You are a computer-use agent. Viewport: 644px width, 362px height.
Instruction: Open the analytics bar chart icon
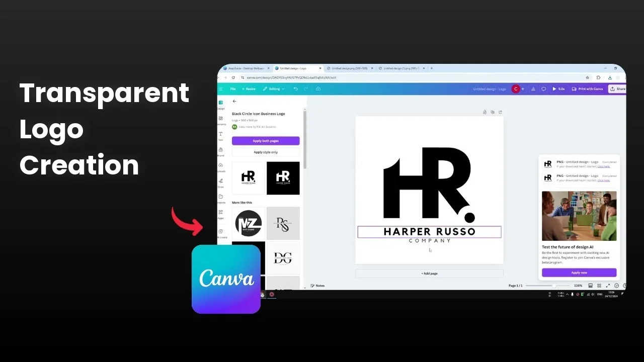pyautogui.click(x=533, y=89)
